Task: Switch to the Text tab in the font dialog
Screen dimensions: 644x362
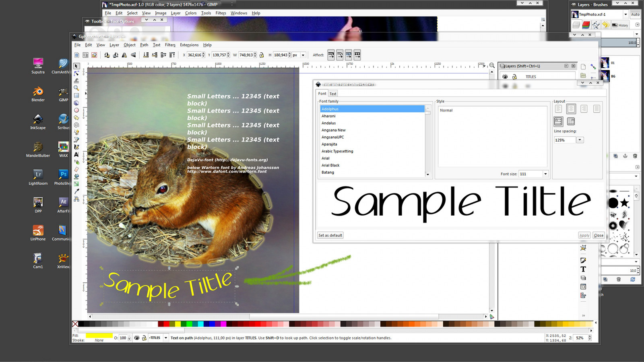Action: [x=333, y=94]
